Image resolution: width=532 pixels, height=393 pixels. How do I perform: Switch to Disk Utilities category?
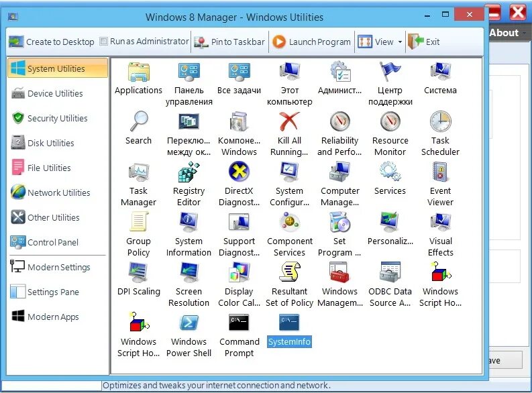[58, 143]
